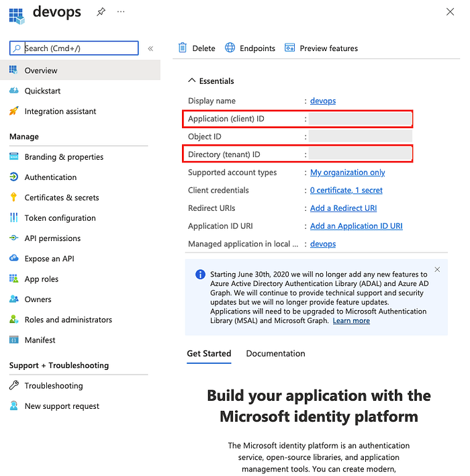Open Preview features
Image resolution: width=470 pixels, height=476 pixels.
(x=329, y=48)
